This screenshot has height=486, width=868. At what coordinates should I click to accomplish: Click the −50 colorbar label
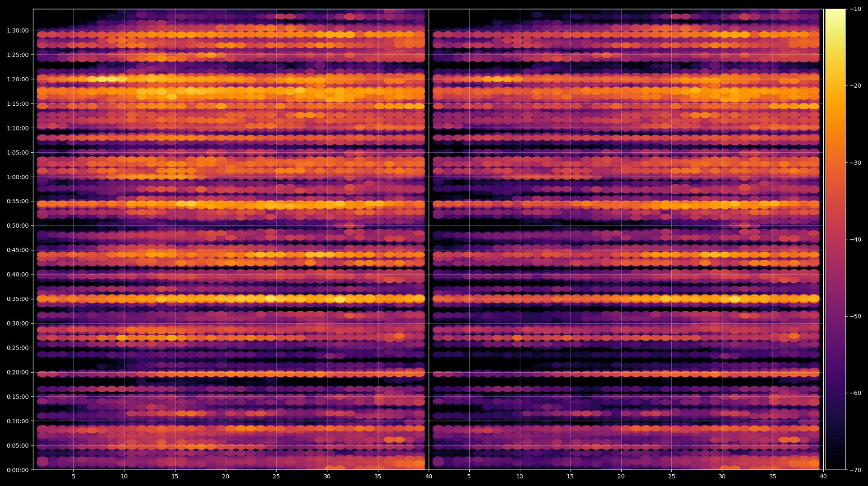pyautogui.click(x=855, y=317)
